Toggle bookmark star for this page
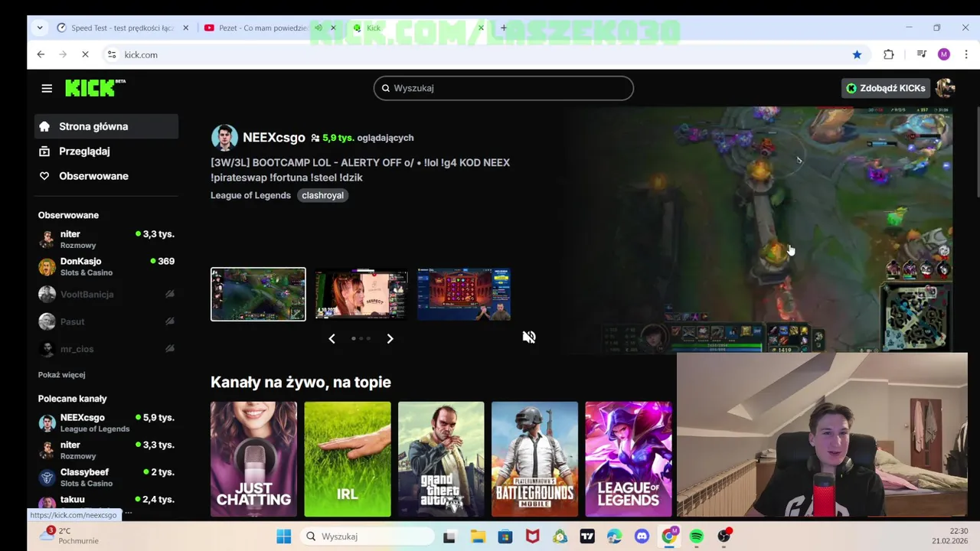 tap(857, 54)
